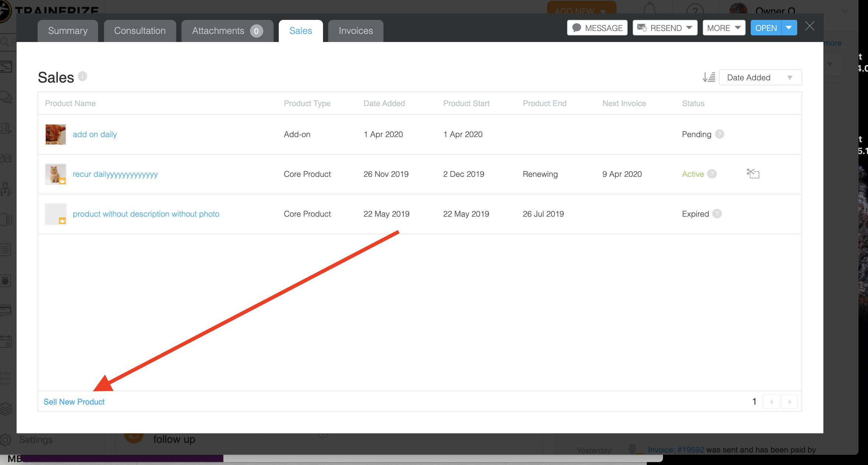Screen dimensions: 868x465
Task: Click the blue OPEN button
Action: pos(766,28)
